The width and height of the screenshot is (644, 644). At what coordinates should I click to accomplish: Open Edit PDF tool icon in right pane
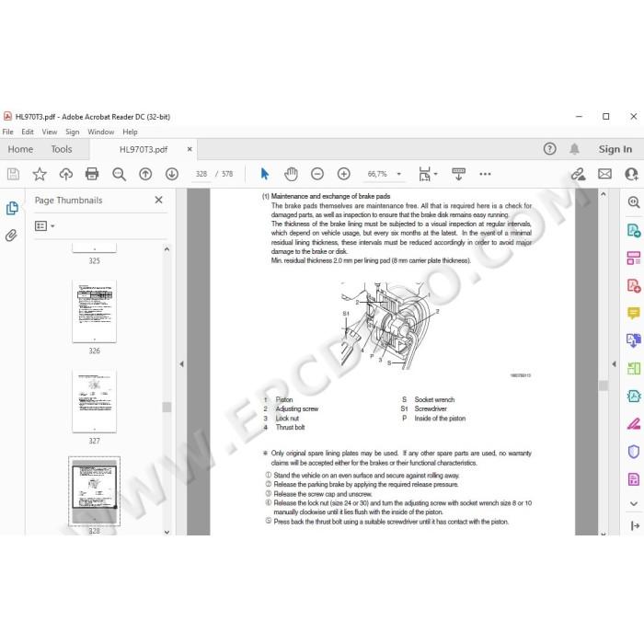click(634, 258)
